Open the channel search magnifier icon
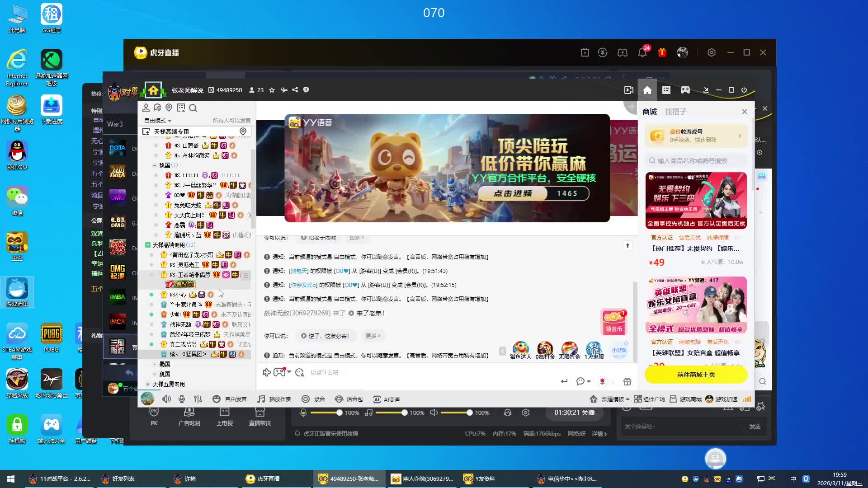 click(193, 108)
